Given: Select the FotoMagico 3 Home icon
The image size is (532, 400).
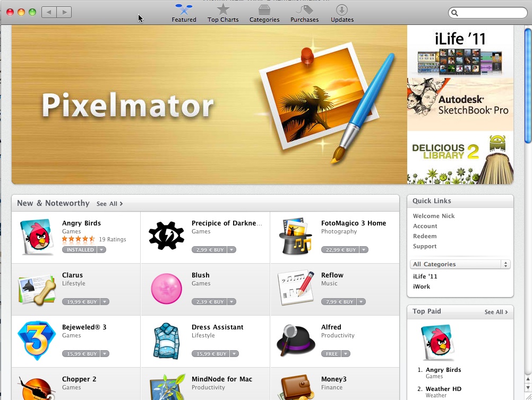Looking at the screenshot, I should pos(295,236).
